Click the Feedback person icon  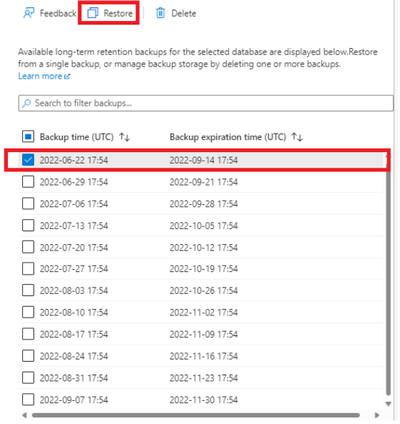28,13
